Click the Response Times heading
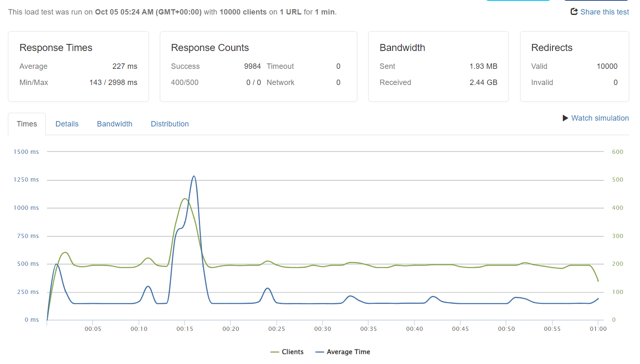640x364 pixels. 56,48
